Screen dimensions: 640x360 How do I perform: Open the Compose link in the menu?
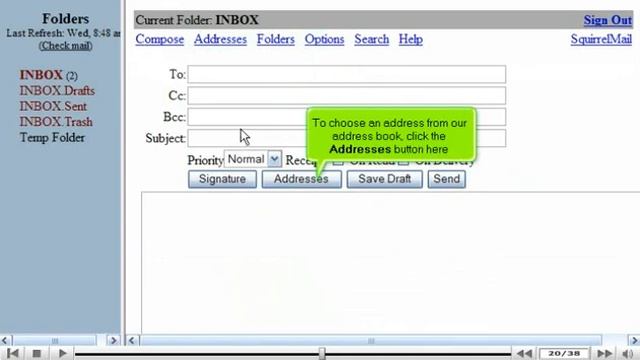160,39
